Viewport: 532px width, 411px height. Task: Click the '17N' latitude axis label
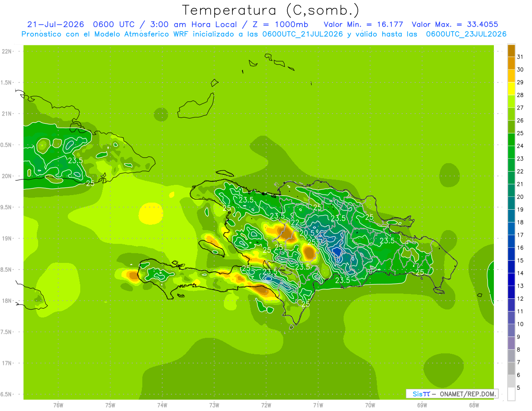[x=7, y=363]
